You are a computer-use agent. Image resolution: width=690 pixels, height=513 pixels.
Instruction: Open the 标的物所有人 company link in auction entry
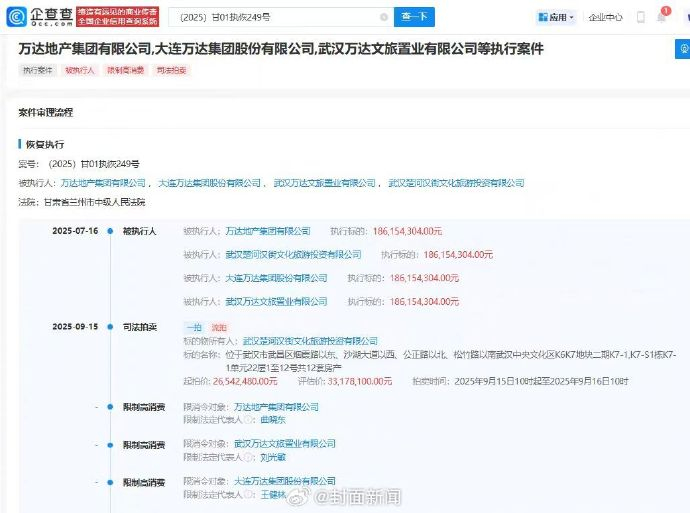point(310,341)
